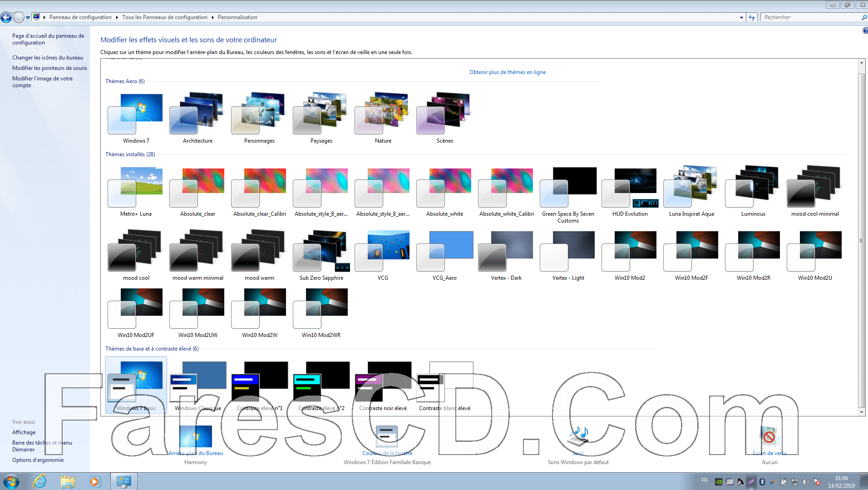This screenshot has height=490, width=868.
Task: Apply the Contraste noir élevé theme
Action: [x=383, y=385]
